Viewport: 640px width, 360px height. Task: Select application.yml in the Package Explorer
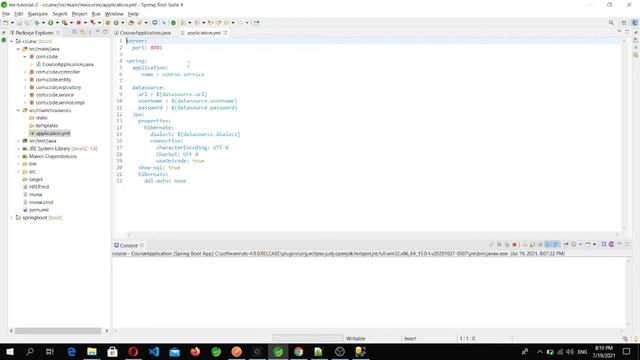coord(53,133)
